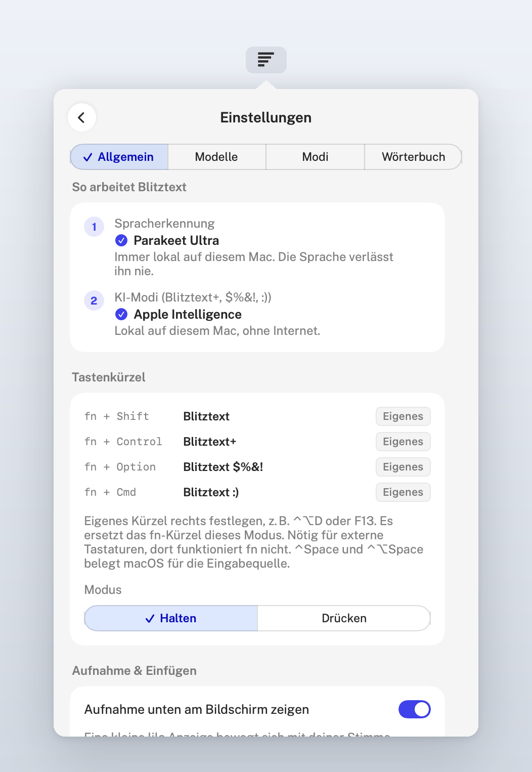Click the 'Lokal auf diesem Mac, ohne Internet.' text
Image resolution: width=532 pixels, height=772 pixels.
[x=217, y=331]
